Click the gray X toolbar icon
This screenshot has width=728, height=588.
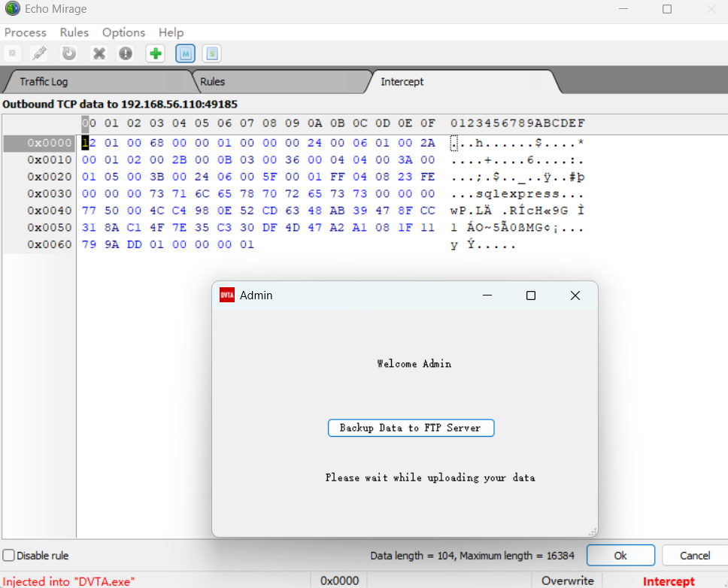pos(99,53)
